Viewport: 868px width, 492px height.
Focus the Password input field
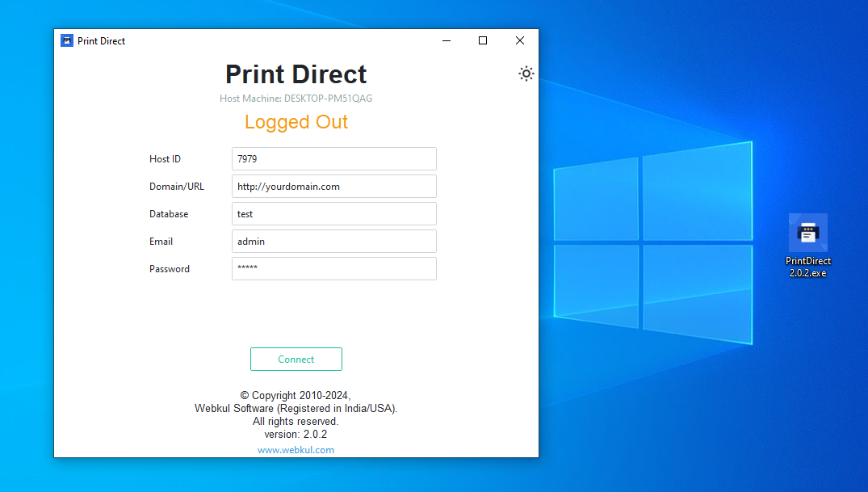pos(333,269)
